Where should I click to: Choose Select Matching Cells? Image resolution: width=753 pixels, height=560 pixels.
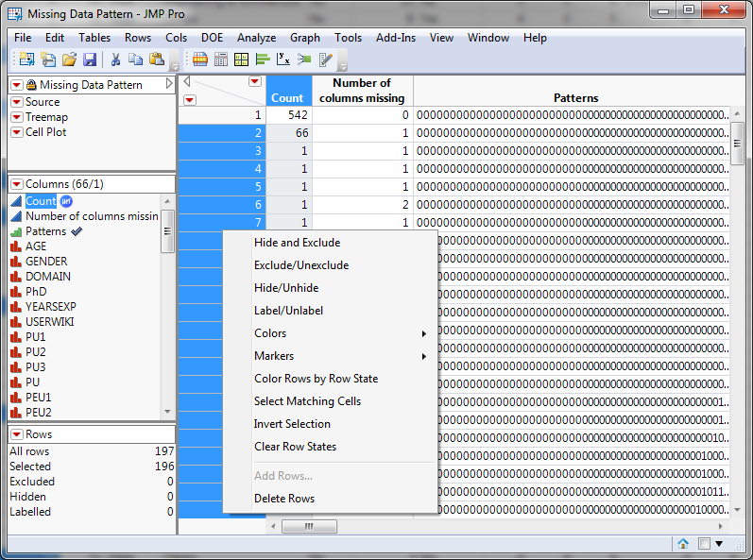331,401
